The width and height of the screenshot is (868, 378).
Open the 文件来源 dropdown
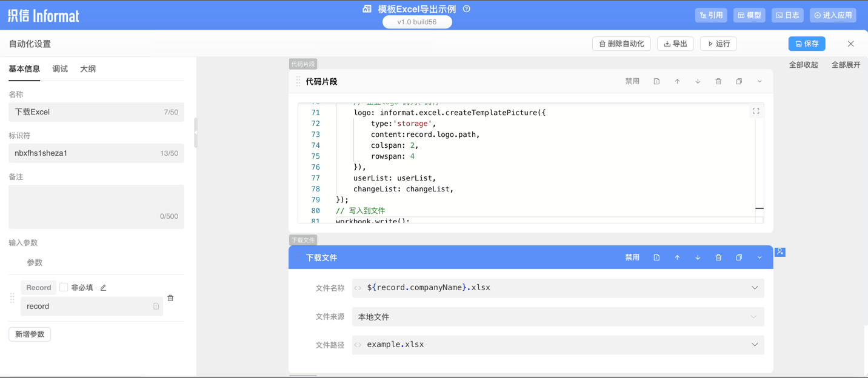tap(558, 317)
